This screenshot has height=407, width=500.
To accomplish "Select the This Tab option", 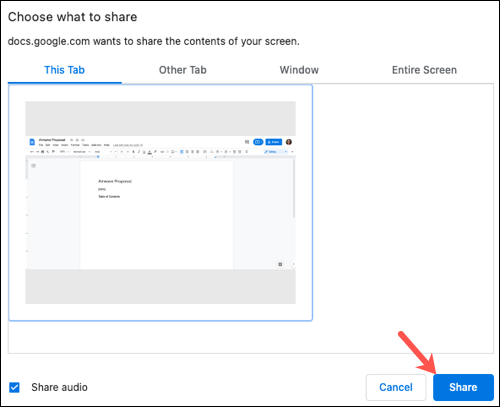I will click(x=65, y=70).
